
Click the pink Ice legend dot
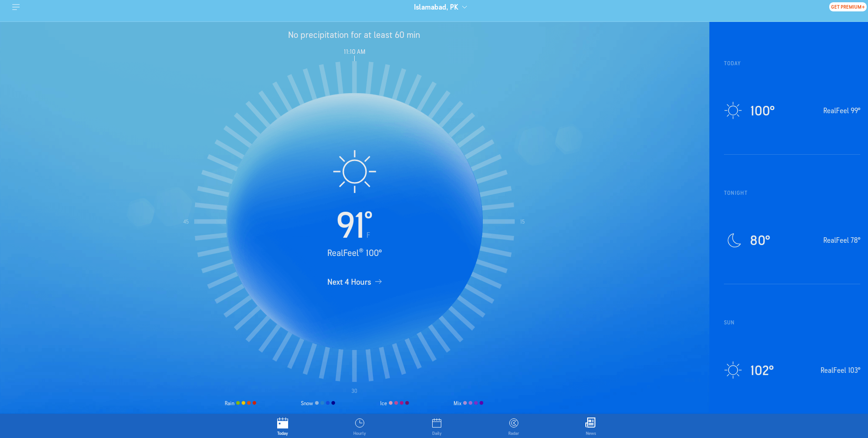point(391,403)
